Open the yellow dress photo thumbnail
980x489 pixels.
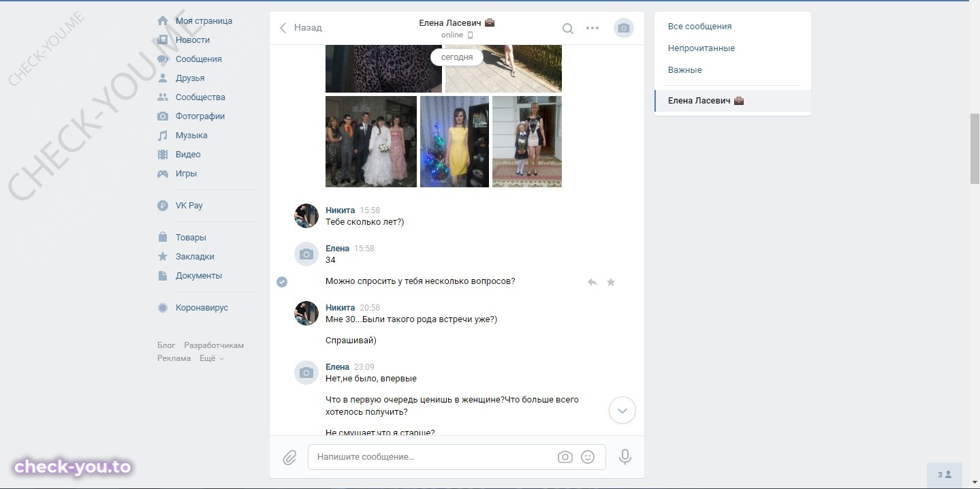454,142
